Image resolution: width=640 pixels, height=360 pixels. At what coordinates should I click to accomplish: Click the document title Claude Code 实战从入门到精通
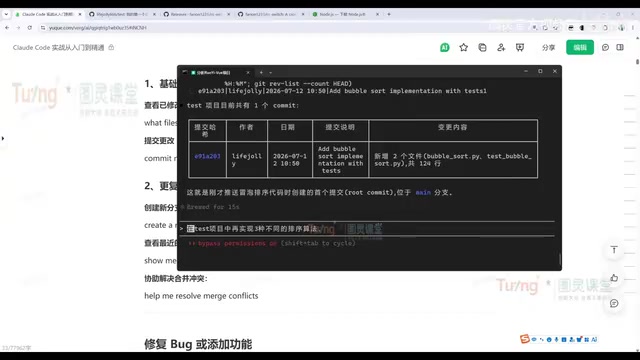pos(58,47)
